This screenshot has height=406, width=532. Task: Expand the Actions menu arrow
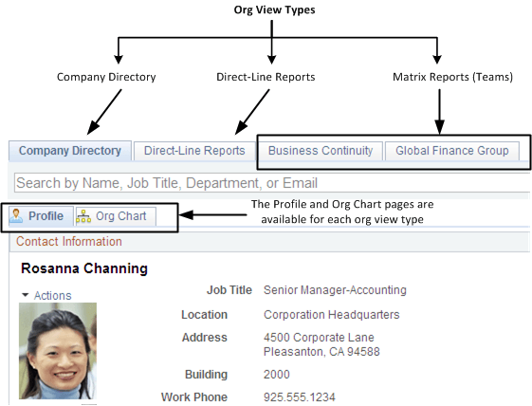tap(25, 295)
